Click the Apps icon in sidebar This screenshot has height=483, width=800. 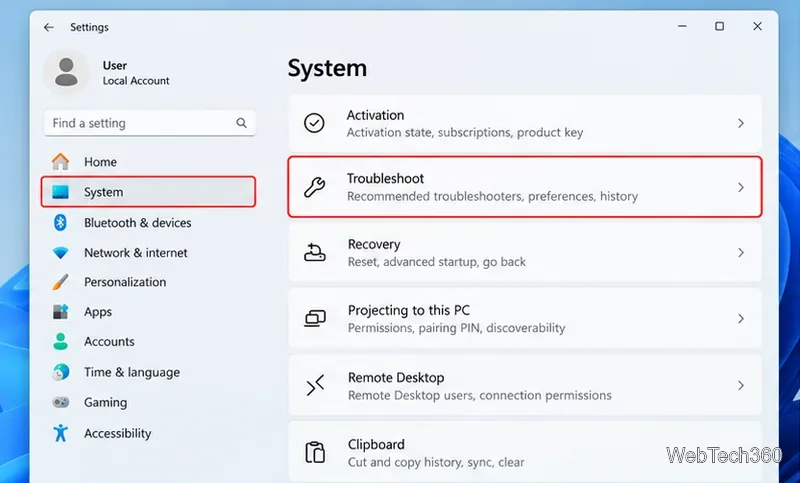click(60, 312)
